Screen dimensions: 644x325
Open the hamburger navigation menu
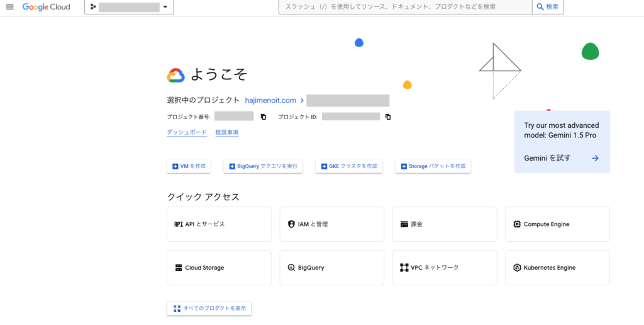[x=10, y=7]
